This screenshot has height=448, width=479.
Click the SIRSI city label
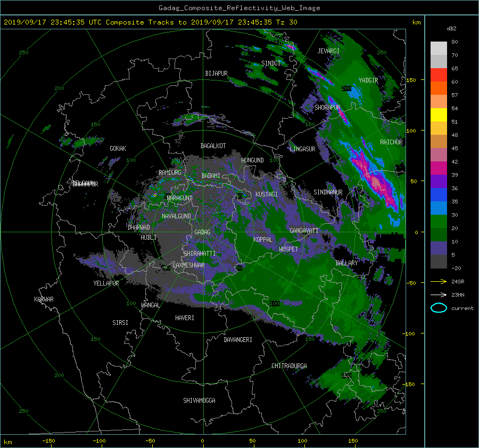pos(120,323)
